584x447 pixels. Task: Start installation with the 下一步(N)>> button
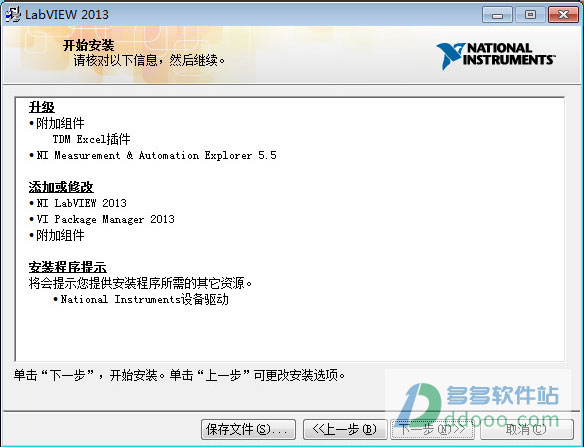point(433,429)
